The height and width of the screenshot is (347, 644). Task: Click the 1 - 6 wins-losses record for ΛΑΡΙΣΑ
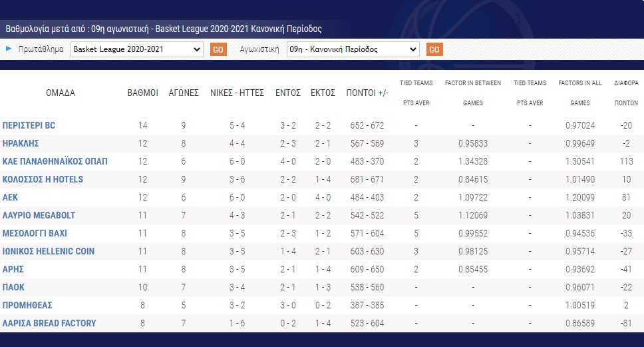[x=237, y=323]
